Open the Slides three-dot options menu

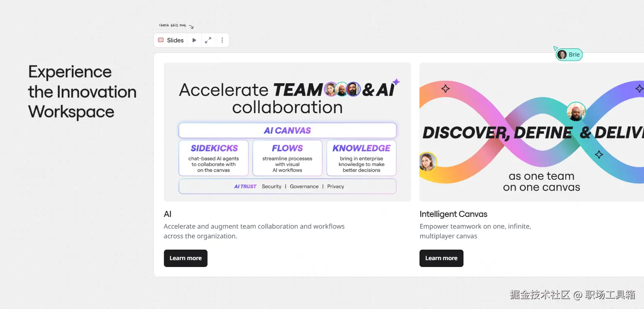click(222, 40)
